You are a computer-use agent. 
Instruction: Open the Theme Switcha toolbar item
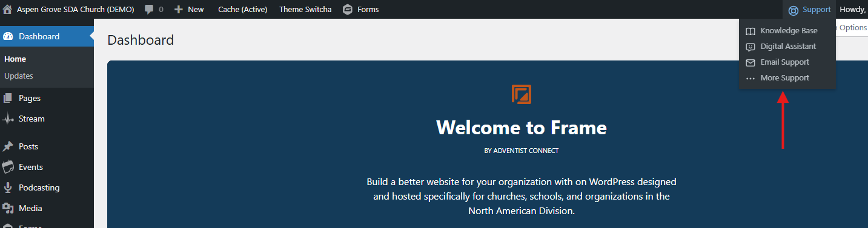(305, 10)
